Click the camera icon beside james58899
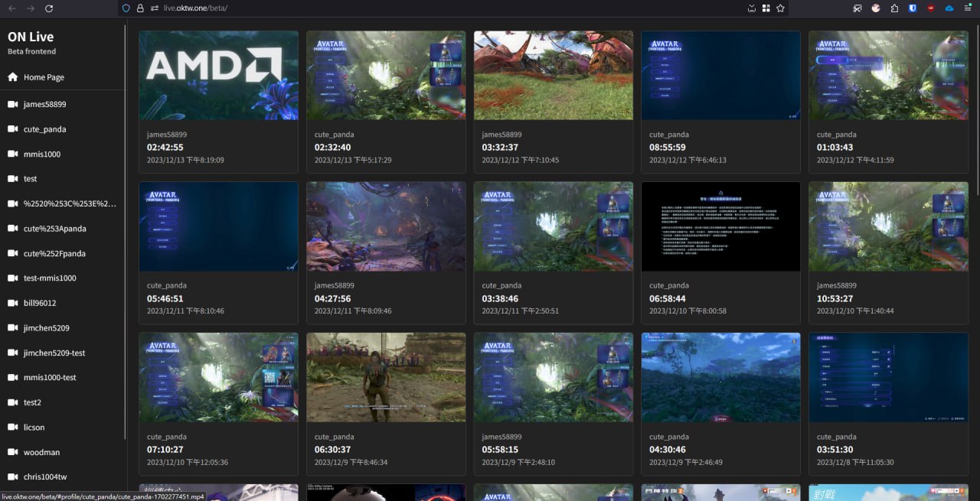Image resolution: width=980 pixels, height=501 pixels. (12, 104)
